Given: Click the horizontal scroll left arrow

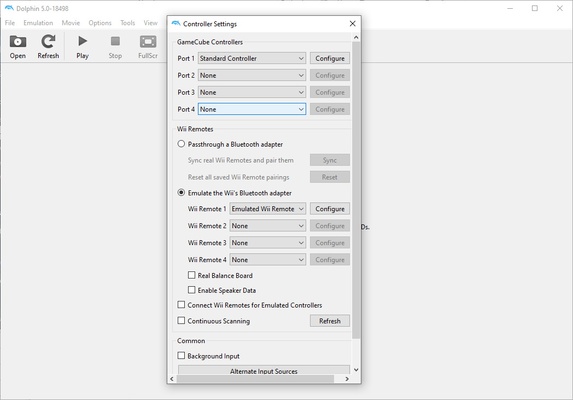Looking at the screenshot, I should coord(172,379).
